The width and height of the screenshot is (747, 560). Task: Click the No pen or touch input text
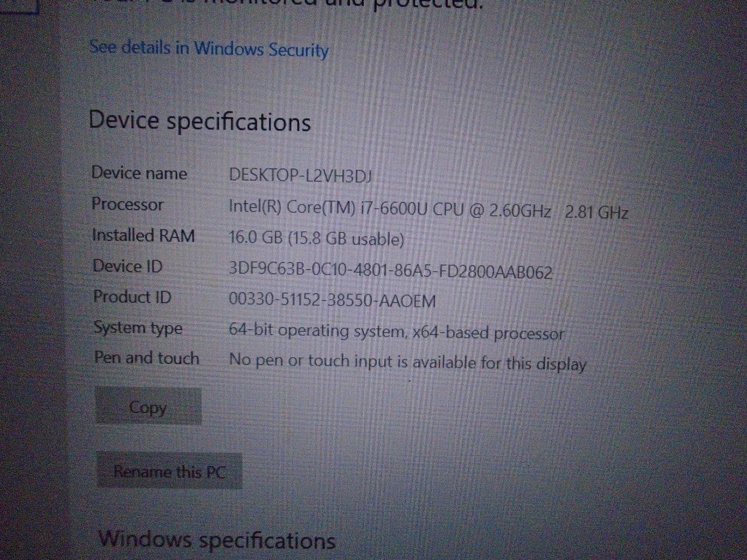[407, 362]
